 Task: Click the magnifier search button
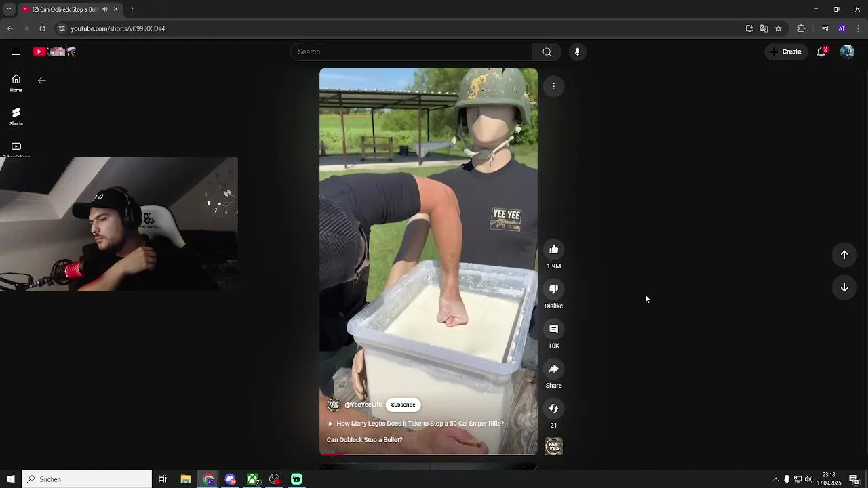pyautogui.click(x=547, y=52)
